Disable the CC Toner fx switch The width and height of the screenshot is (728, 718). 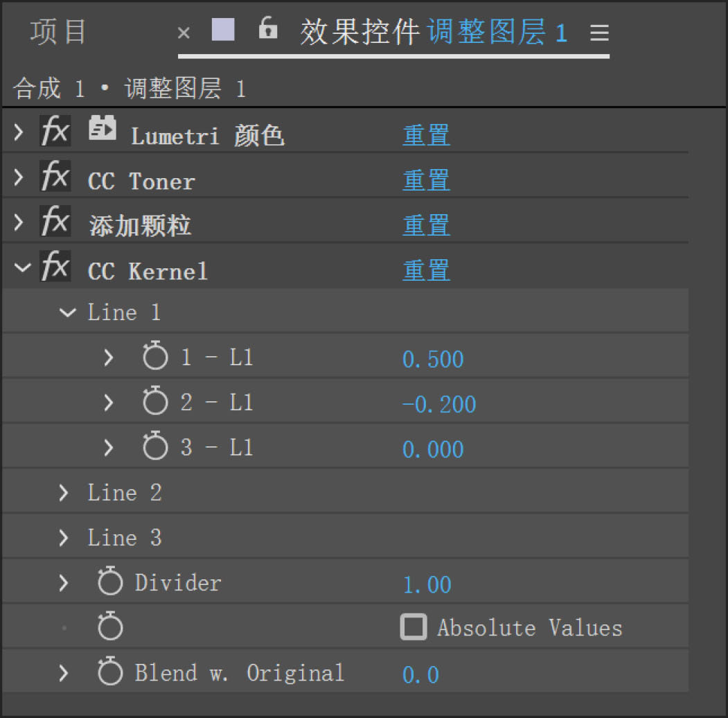[55, 178]
